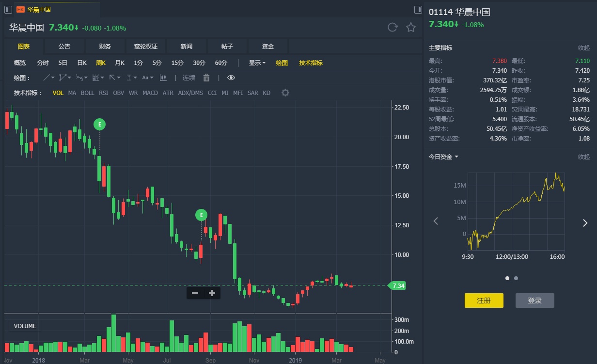Screen dimensions: 597x364
Task: Click the refresh icon beside the stock price
Action: pos(393,28)
